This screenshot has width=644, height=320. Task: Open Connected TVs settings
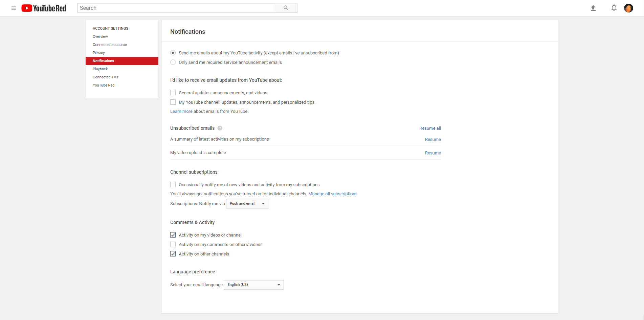pos(105,77)
